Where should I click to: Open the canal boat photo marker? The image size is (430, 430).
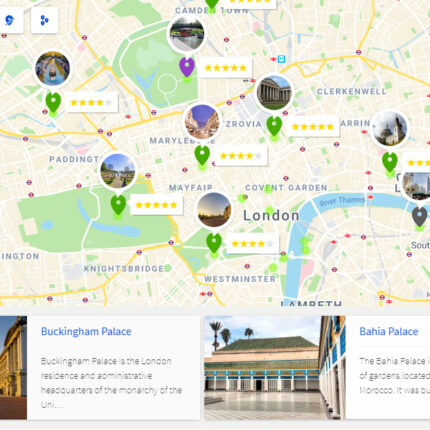tap(187, 33)
